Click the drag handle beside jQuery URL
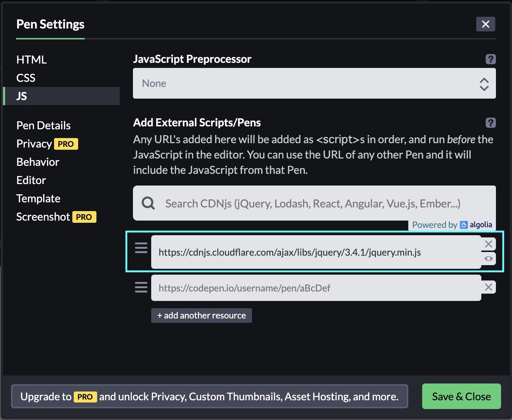 click(x=141, y=248)
